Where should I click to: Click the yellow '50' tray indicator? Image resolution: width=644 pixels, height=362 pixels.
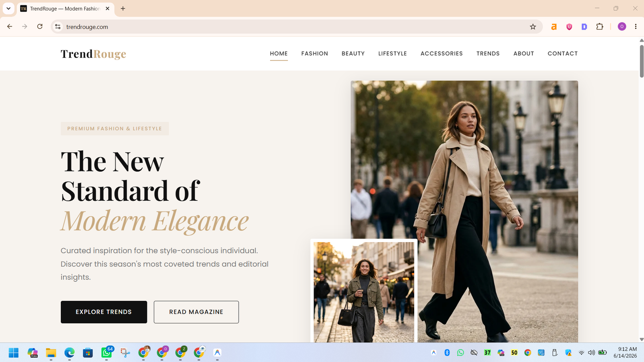click(514, 352)
